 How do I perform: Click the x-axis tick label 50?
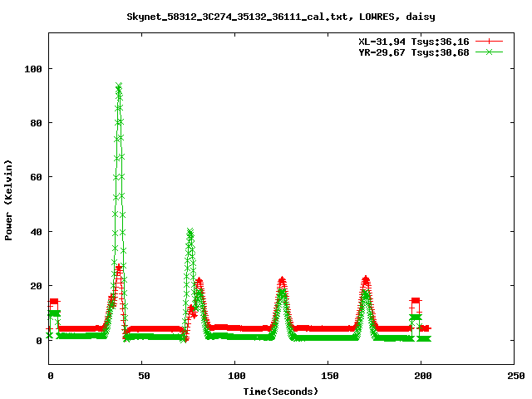pos(144,376)
